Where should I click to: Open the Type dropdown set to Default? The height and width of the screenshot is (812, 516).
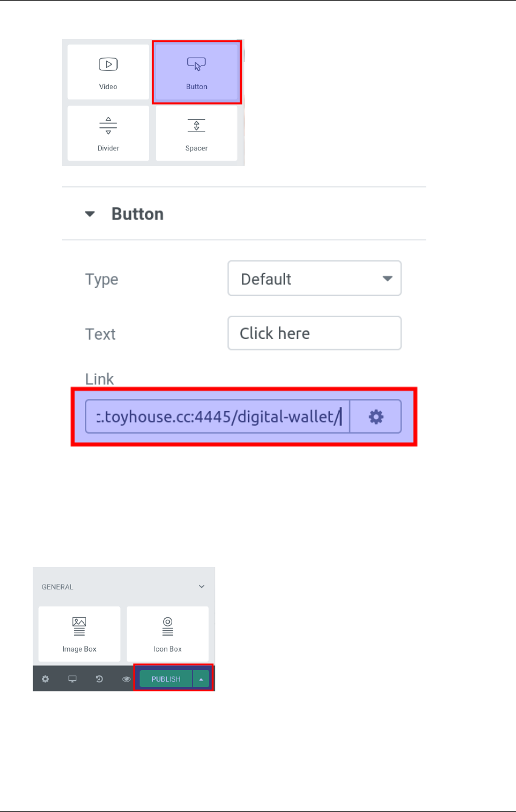314,279
